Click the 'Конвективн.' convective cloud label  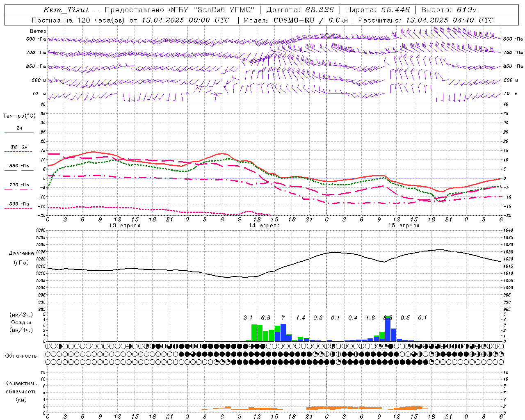click(x=21, y=383)
